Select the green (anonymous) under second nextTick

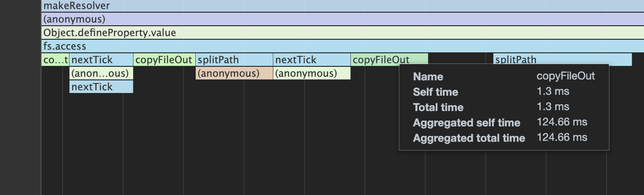click(x=312, y=73)
